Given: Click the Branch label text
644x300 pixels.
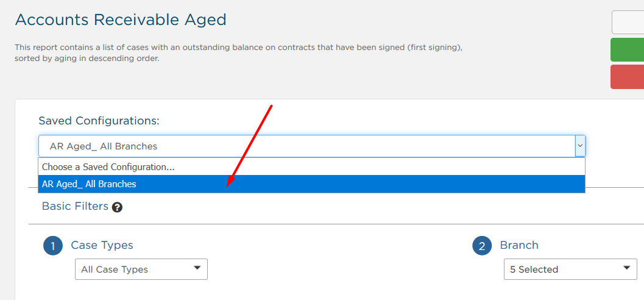Looking at the screenshot, I should point(519,245).
